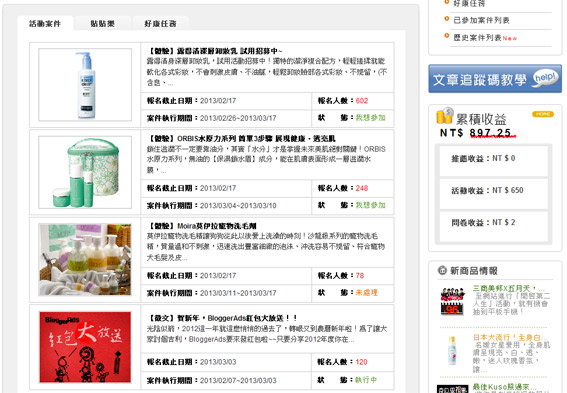Open the 三商美邦X五月天 news link
Screen dimensions: 567x393
click(x=508, y=289)
